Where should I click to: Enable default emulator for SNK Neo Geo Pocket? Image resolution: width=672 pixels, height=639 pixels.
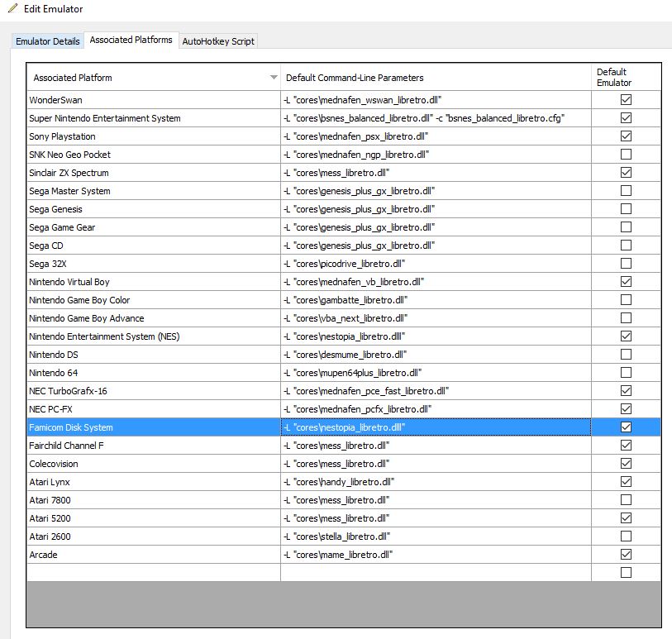(x=627, y=155)
